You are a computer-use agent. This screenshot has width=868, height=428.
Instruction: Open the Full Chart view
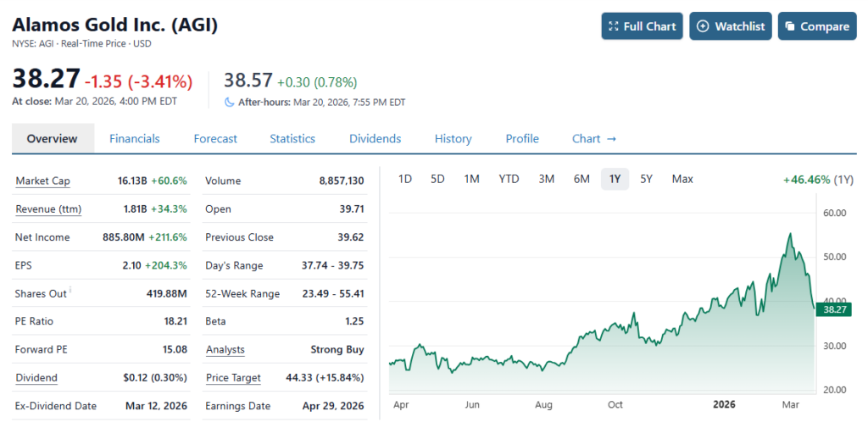pyautogui.click(x=642, y=26)
